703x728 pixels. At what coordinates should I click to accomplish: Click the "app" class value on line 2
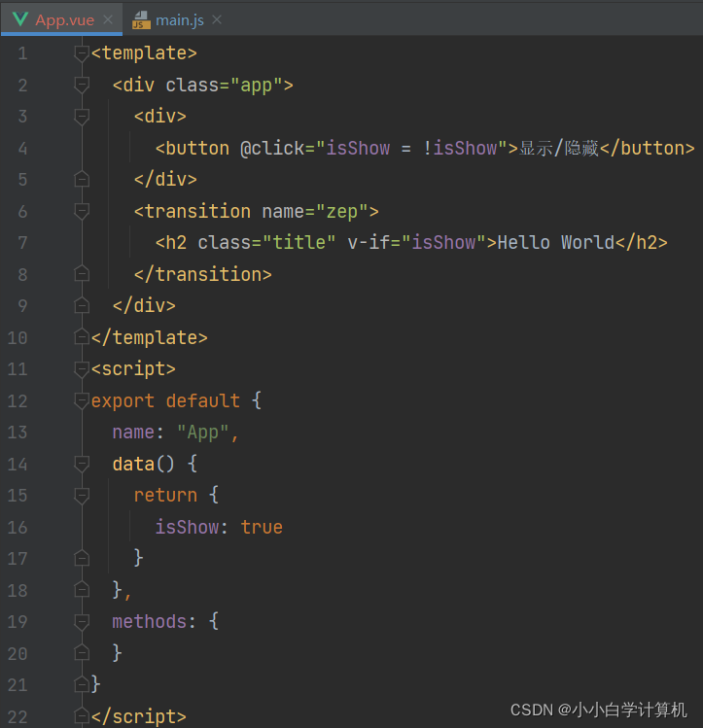pos(257,86)
